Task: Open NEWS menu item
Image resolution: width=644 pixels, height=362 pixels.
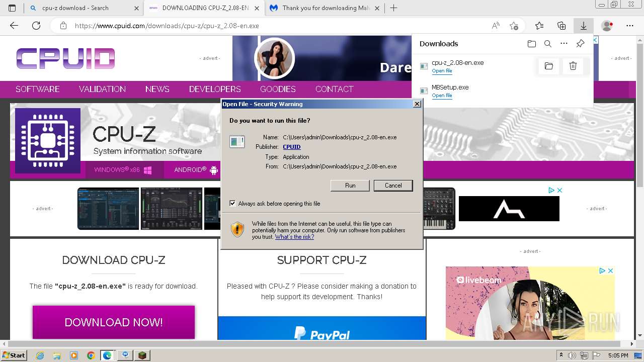Action: 157,89
